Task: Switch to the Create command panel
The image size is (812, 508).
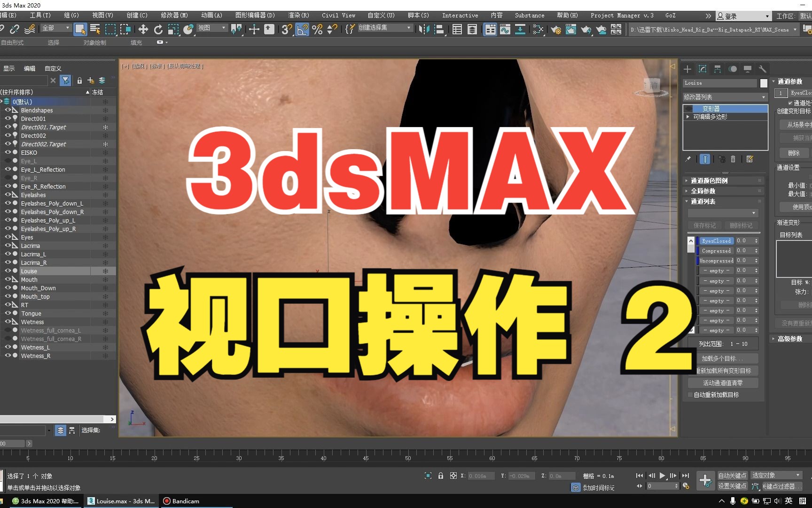Action: (x=687, y=69)
